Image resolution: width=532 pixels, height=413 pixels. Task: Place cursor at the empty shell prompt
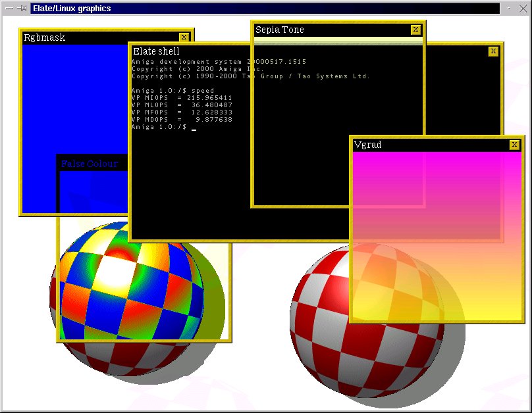click(194, 128)
